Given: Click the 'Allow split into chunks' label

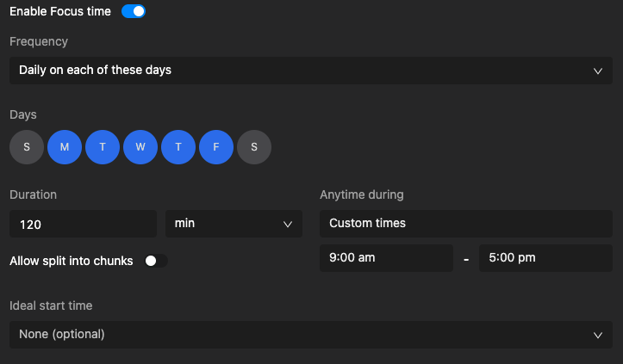Looking at the screenshot, I should tap(72, 261).
